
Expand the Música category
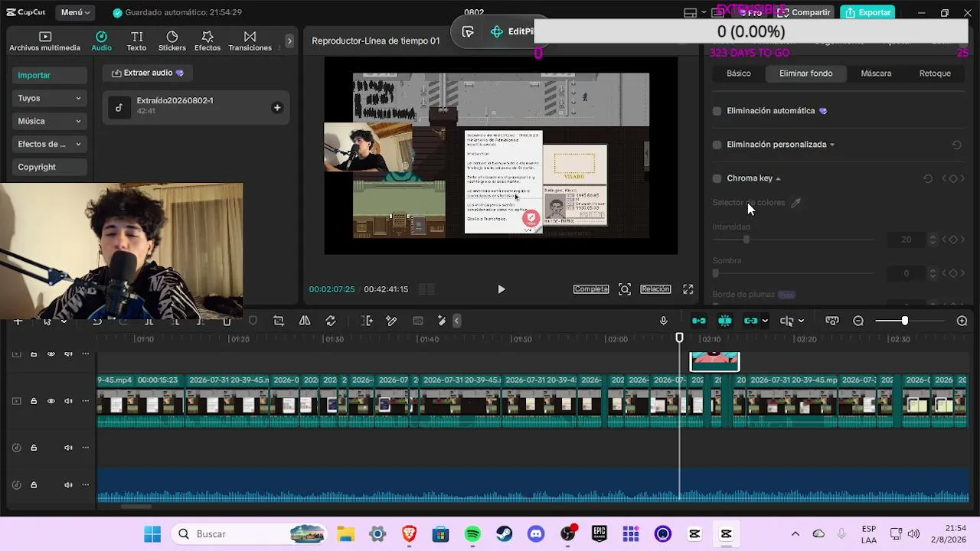click(50, 121)
